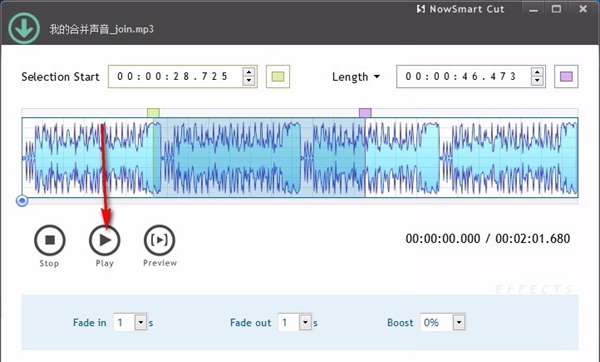Click the Length time input field
The image size is (600, 362).
pyautogui.click(x=464, y=77)
